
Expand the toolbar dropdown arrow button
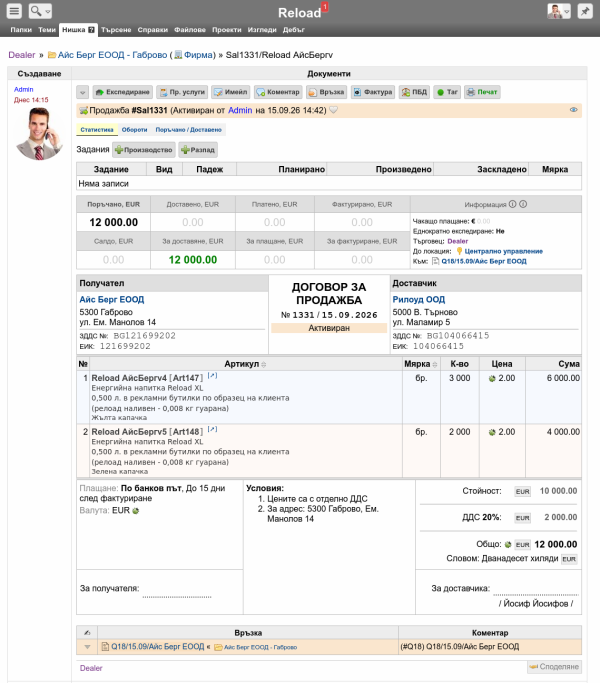(82, 92)
